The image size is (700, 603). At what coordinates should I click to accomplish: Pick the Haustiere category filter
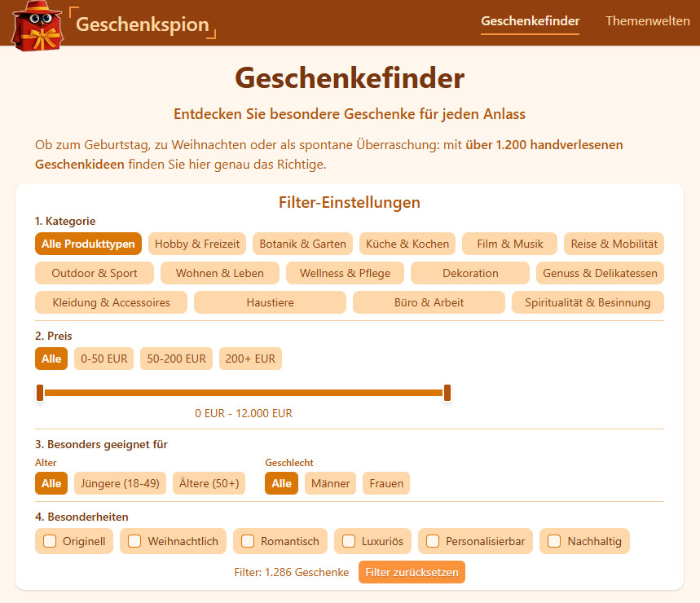[270, 302]
